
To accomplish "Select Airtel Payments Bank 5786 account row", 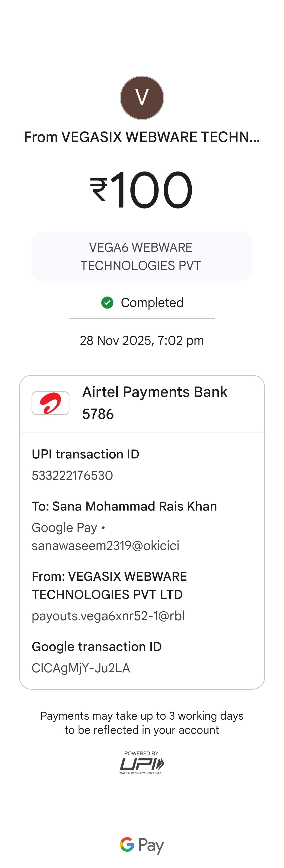I will 155,403.
